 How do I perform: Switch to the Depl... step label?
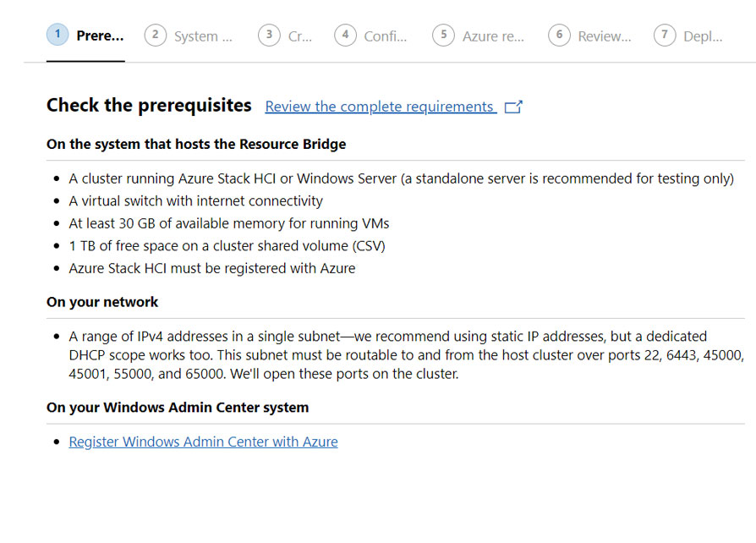(x=703, y=36)
